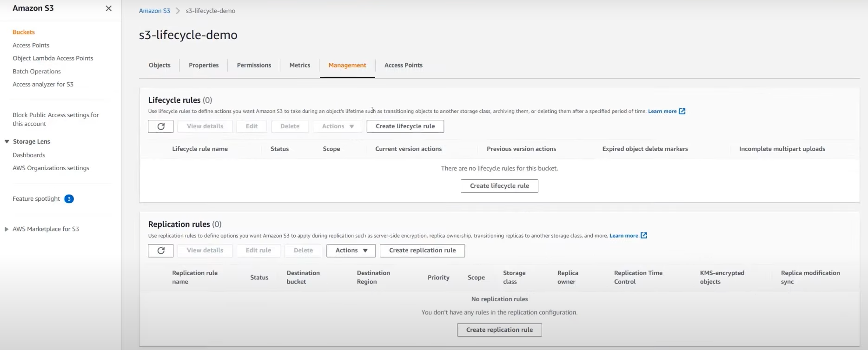
Task: Click Replication rule name column header
Action: 195,277
